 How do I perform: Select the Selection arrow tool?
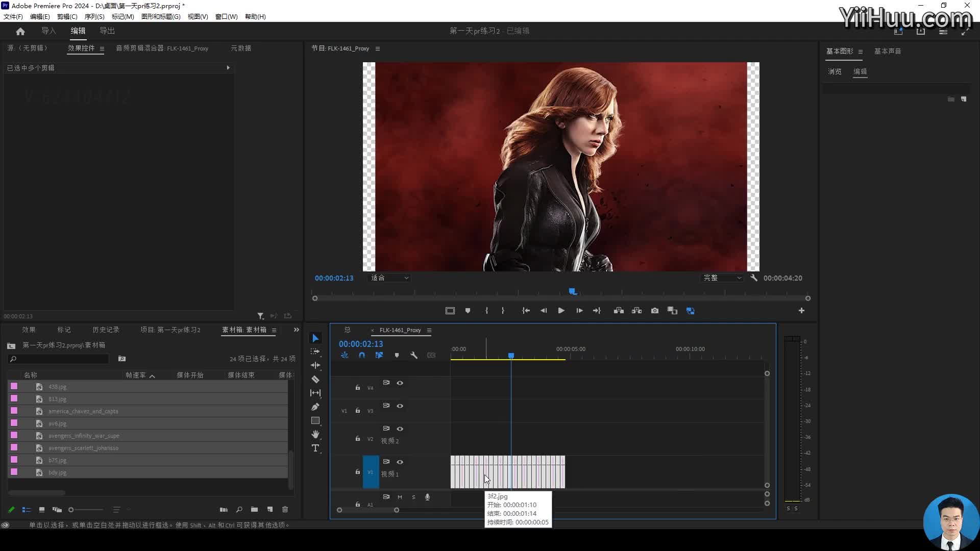[315, 338]
